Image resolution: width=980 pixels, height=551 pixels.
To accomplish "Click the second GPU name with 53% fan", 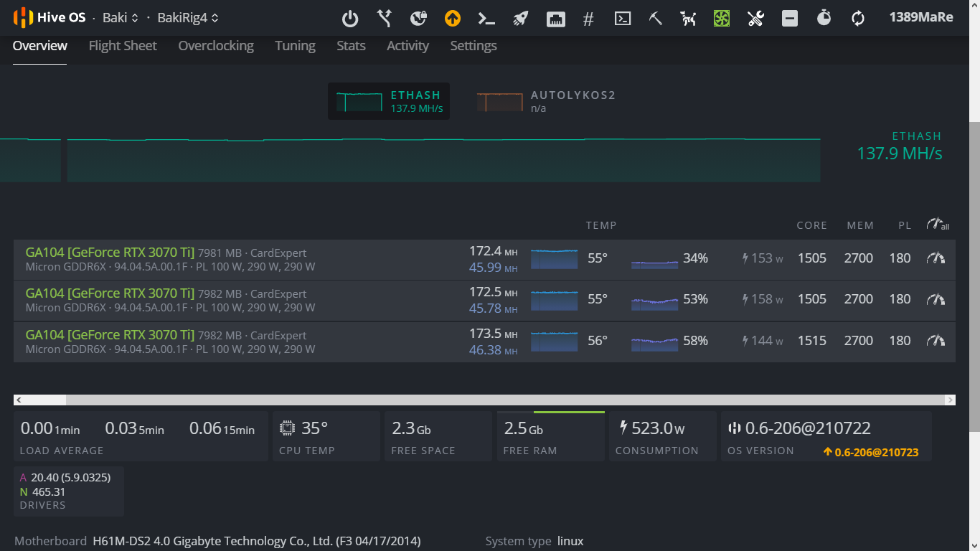I will (x=110, y=293).
